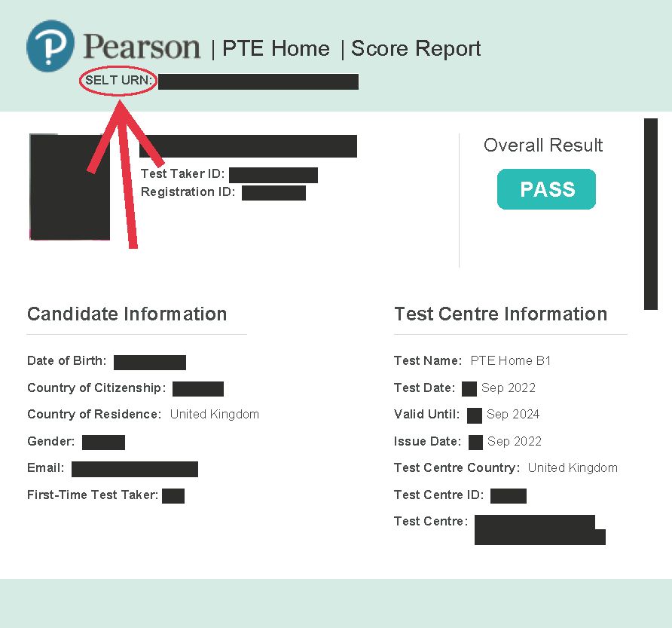This screenshot has width=672, height=628.
Task: Click the circled SELT URN label
Action: (x=118, y=80)
